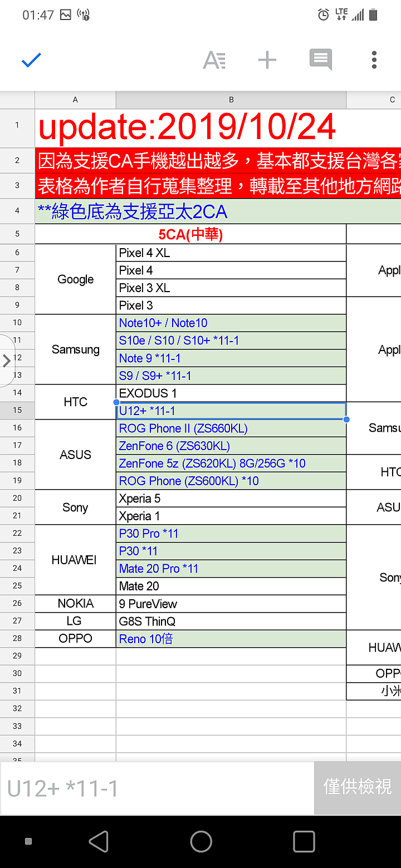Screen dimensions: 401x868
Task: Tap the view-only 僅供檢視 button
Action: click(x=358, y=787)
